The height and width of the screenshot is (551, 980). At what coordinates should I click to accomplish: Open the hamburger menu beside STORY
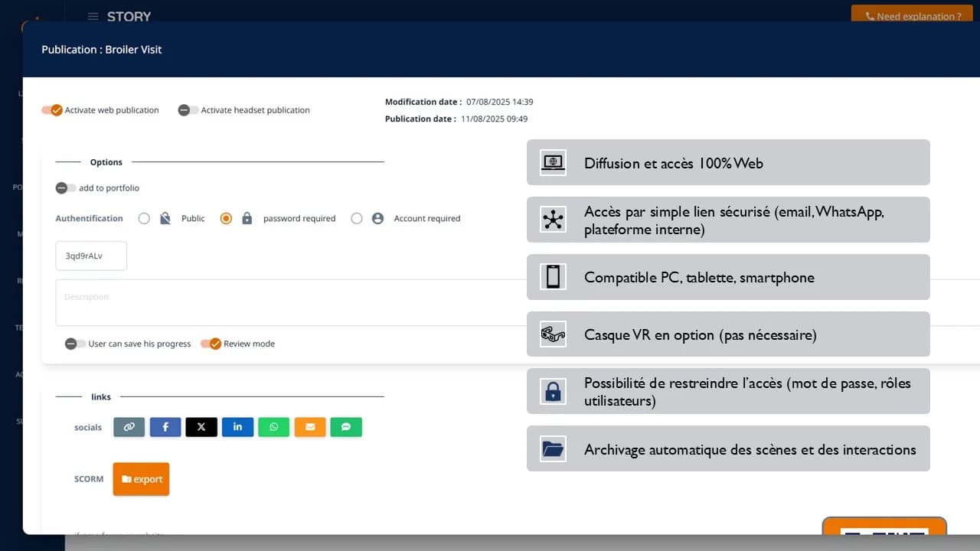(x=93, y=16)
